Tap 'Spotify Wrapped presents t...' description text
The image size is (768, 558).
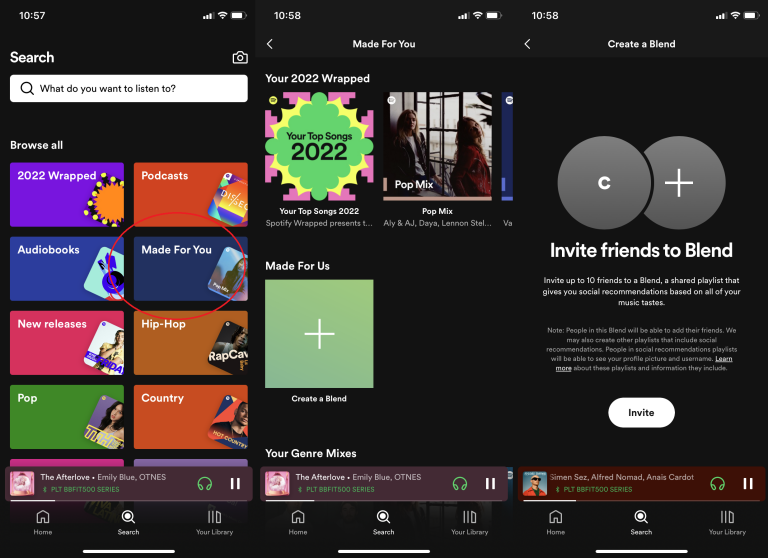[319, 223]
